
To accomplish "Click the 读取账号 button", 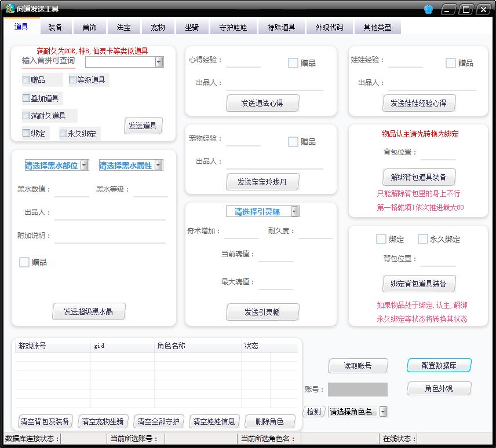I will pyautogui.click(x=358, y=366).
